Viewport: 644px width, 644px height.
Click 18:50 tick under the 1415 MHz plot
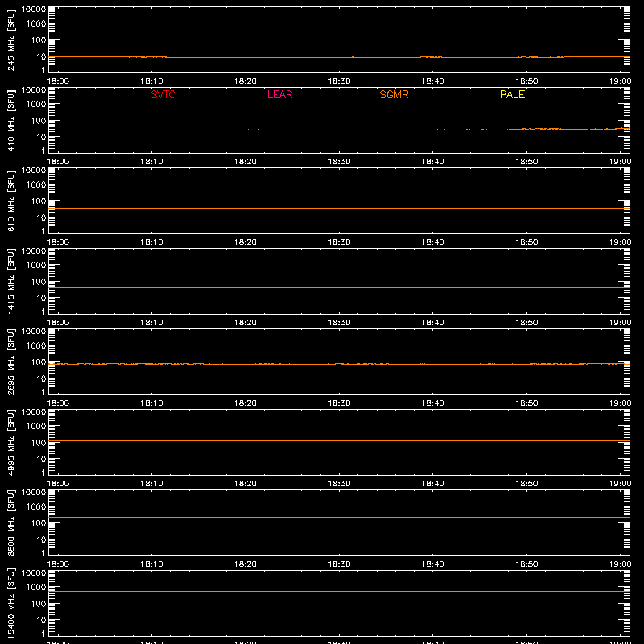(526, 323)
